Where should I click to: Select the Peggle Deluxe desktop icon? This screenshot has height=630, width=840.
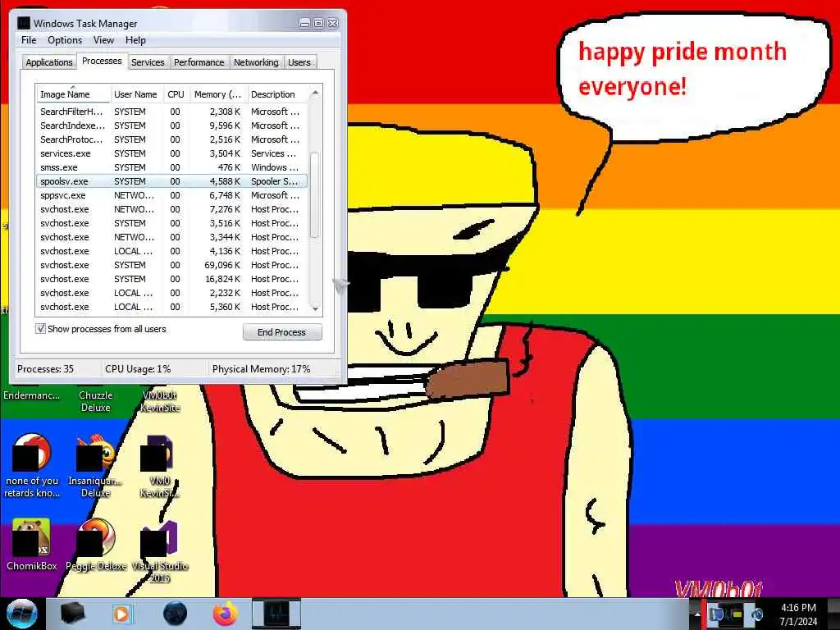point(96,545)
